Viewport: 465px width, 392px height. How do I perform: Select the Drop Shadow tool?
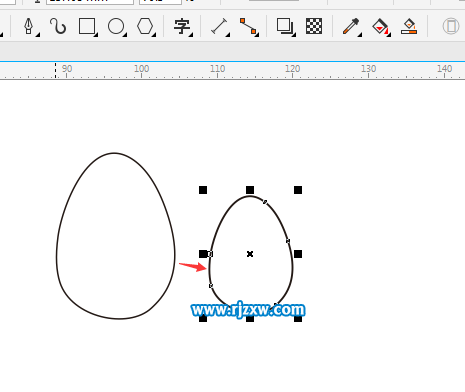(x=285, y=26)
